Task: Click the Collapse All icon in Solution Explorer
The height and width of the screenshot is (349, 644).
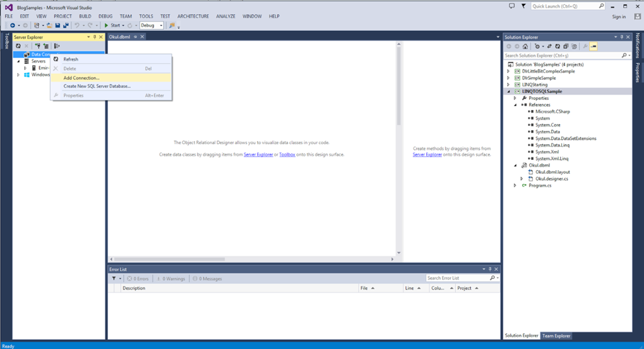Action: click(x=566, y=46)
